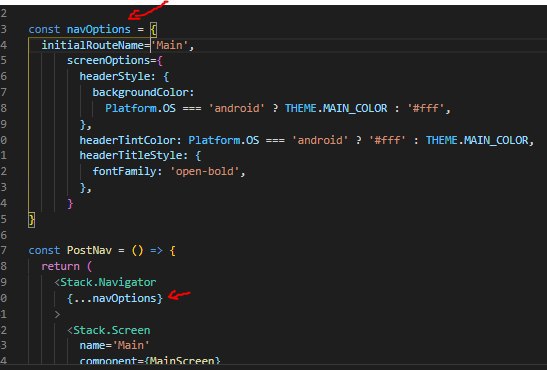Click the Stack.Screen tag name
547x370 pixels.
pyautogui.click(x=112, y=330)
